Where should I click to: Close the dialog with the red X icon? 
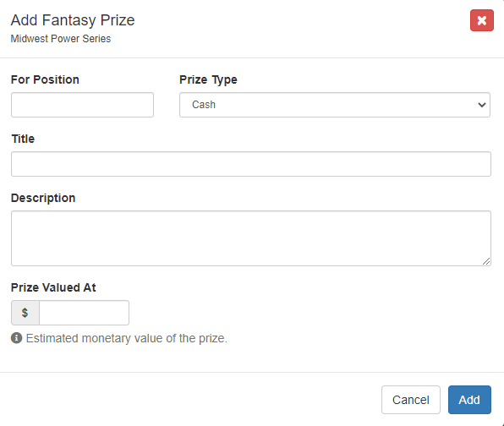click(481, 20)
